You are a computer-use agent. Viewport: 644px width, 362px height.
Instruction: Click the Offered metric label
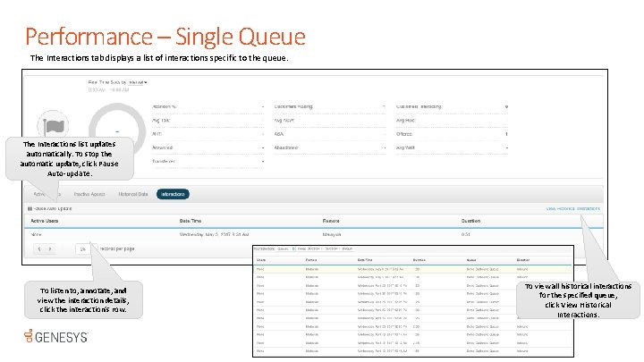click(404, 134)
